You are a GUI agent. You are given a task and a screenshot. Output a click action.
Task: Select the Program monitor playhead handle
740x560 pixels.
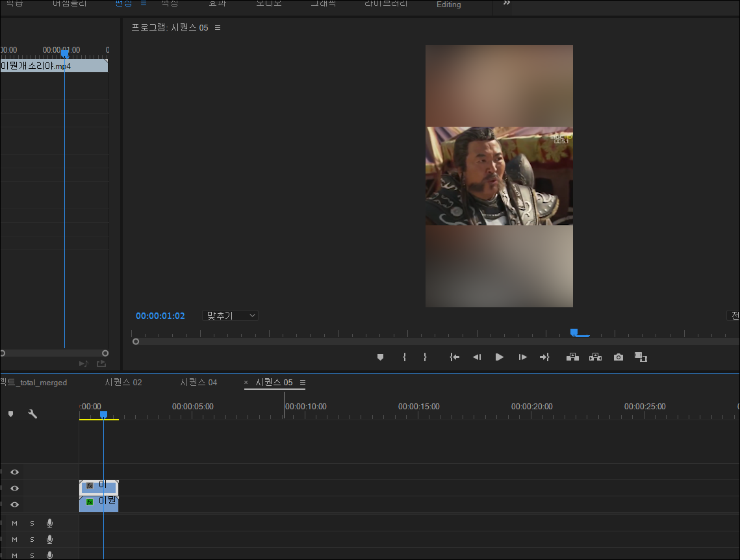pos(574,333)
